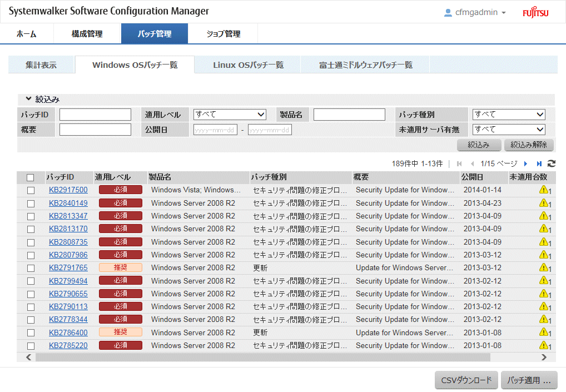566x392 pixels.
Task: Click warning icon in KB2813347 row
Action: pyautogui.click(x=544, y=216)
